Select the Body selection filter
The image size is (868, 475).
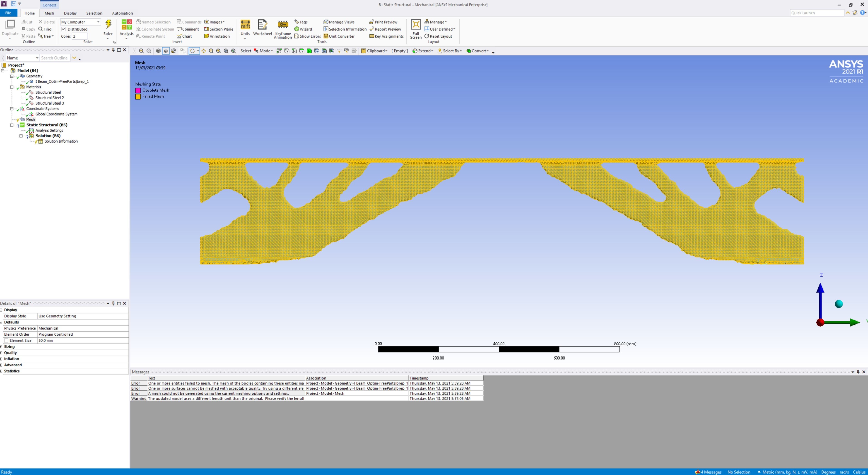pos(309,51)
